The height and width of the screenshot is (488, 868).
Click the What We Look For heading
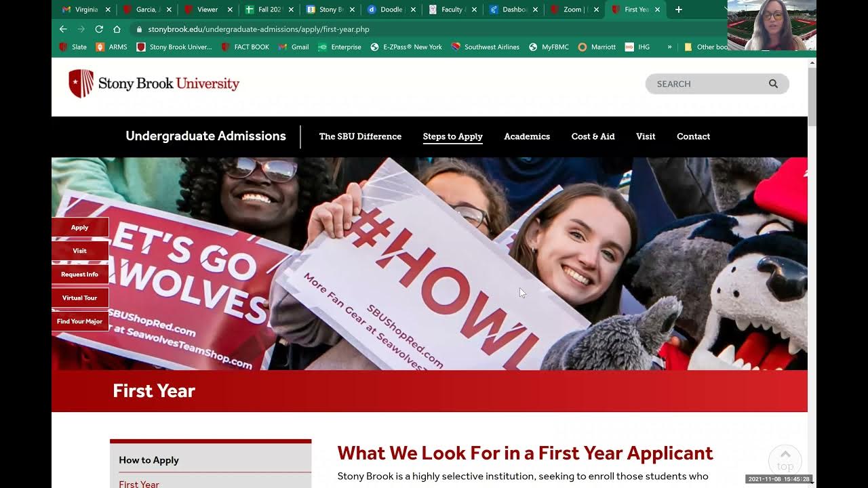pyautogui.click(x=525, y=453)
